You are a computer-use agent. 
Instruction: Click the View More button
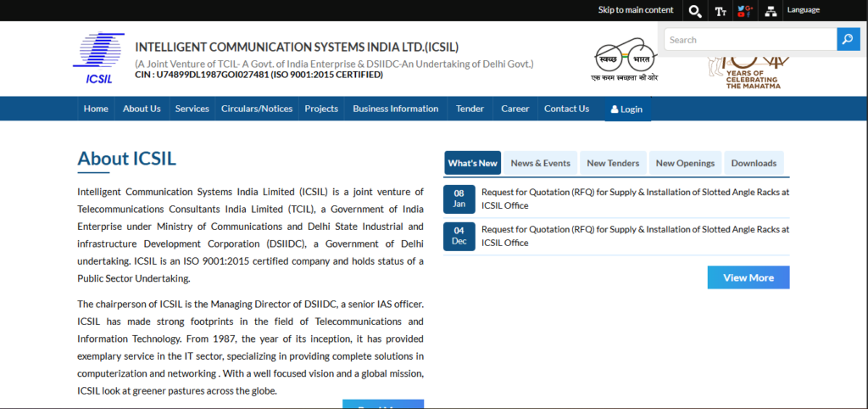pyautogui.click(x=748, y=277)
